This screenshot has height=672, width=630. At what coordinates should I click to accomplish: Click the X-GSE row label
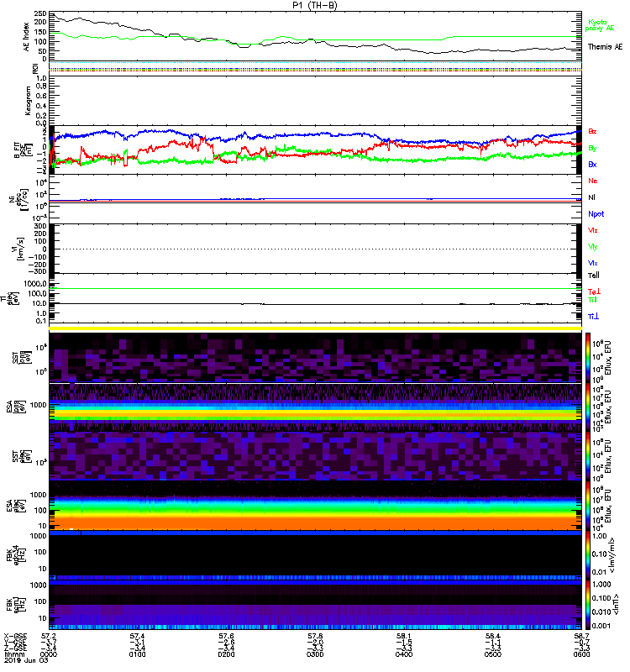(15, 636)
